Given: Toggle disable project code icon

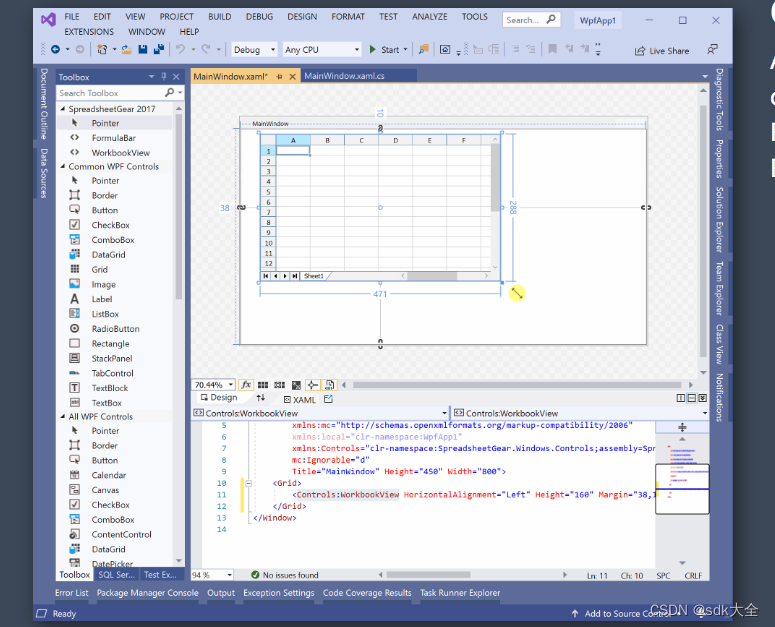Looking at the screenshot, I should (x=329, y=384).
